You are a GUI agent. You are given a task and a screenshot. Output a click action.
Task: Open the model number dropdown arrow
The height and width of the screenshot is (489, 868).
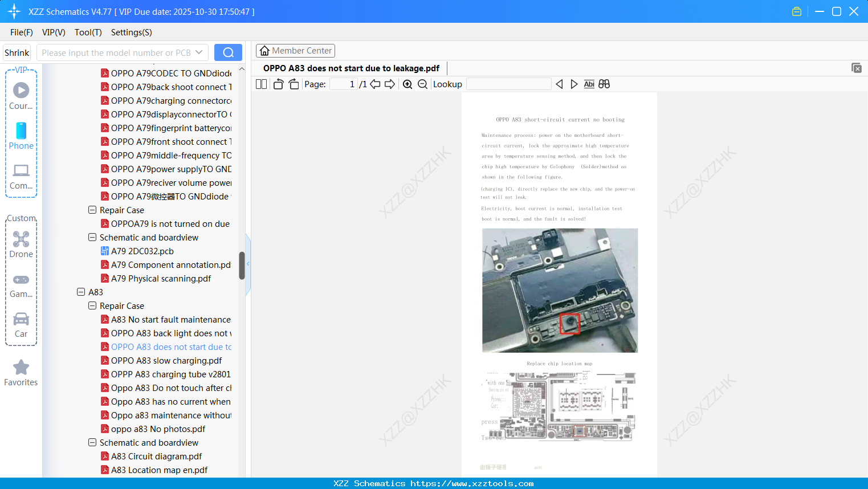(x=199, y=52)
